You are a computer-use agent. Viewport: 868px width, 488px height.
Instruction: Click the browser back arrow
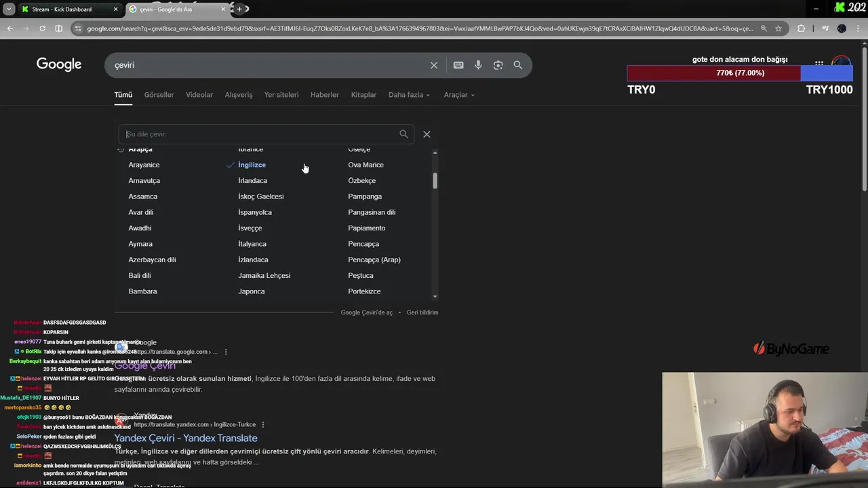(9, 28)
